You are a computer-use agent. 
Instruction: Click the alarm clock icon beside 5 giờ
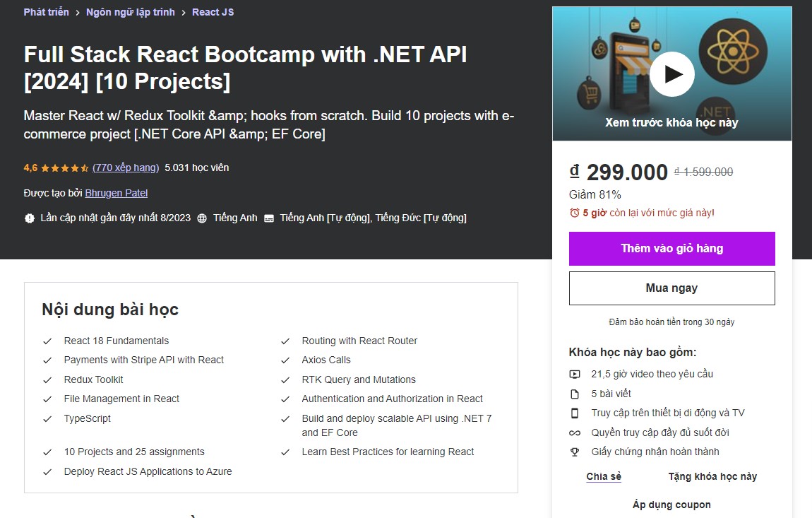click(574, 213)
